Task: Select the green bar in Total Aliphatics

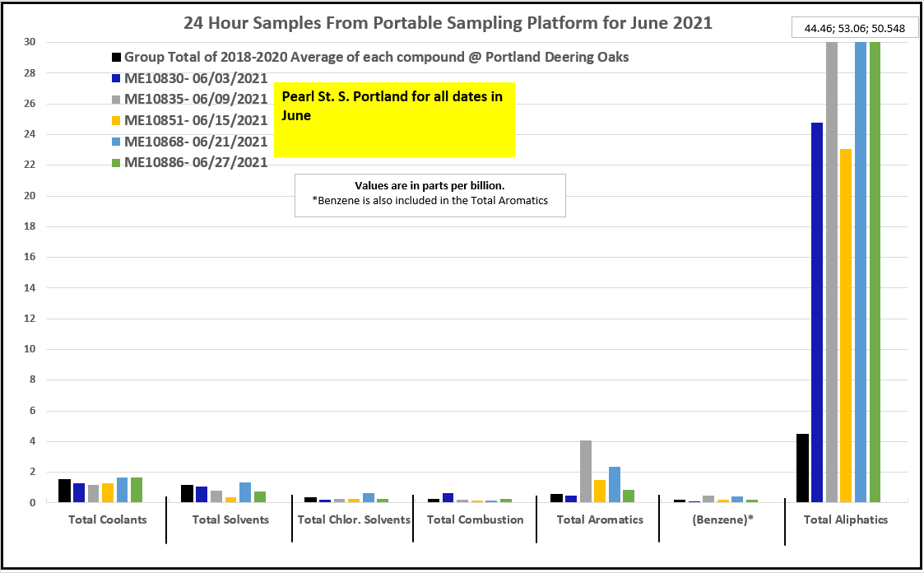Action: coord(875,272)
